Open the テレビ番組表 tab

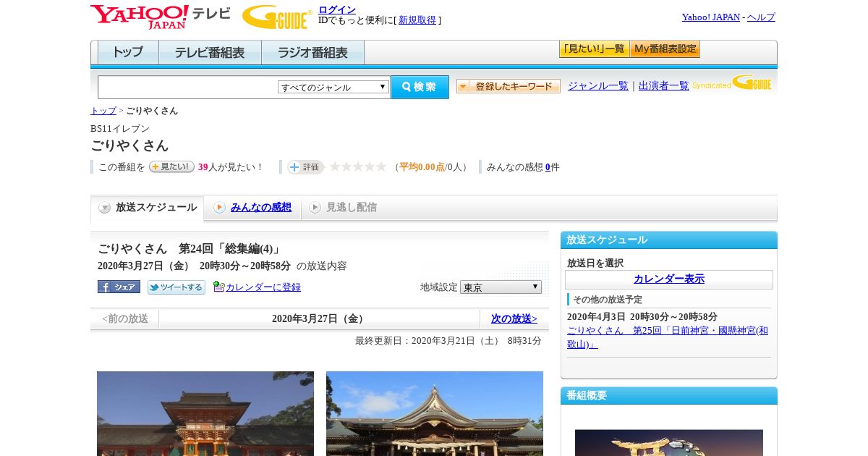(210, 53)
